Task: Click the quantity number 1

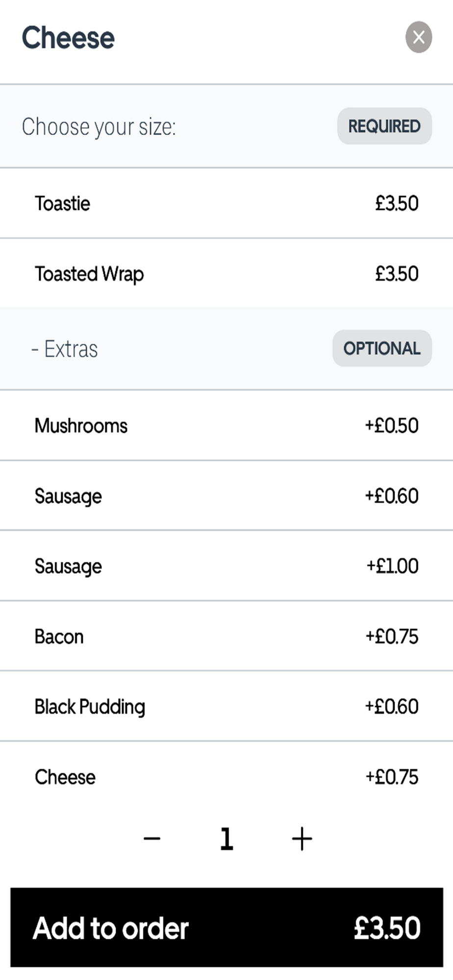Action: click(226, 838)
